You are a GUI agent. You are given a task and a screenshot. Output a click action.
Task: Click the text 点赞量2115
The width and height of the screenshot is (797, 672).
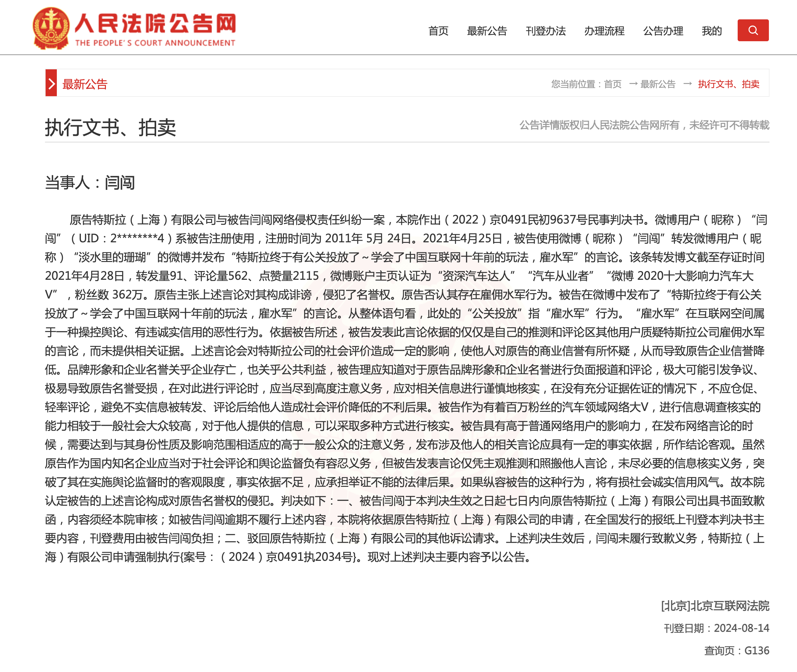click(x=289, y=276)
